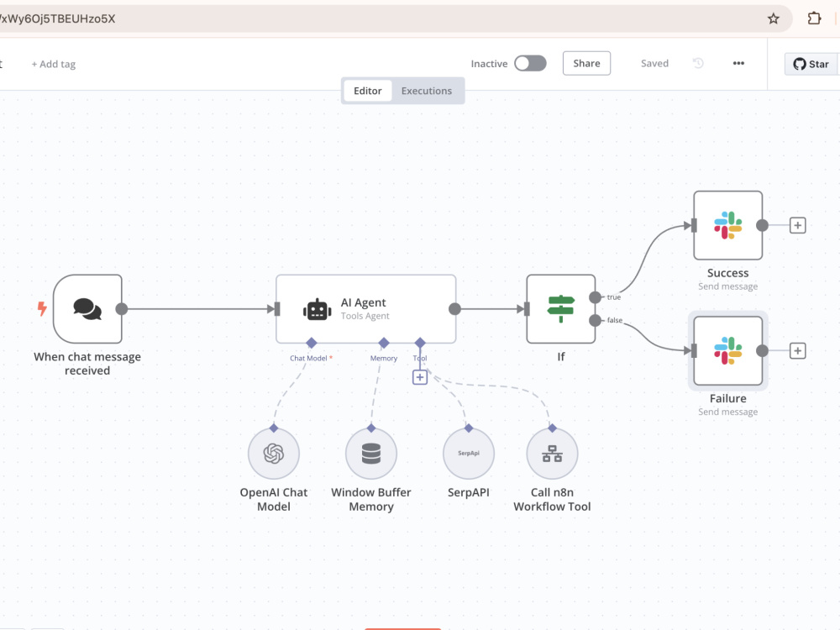Image resolution: width=840 pixels, height=630 pixels.
Task: Open the three-dot workflow menu
Action: tap(738, 63)
